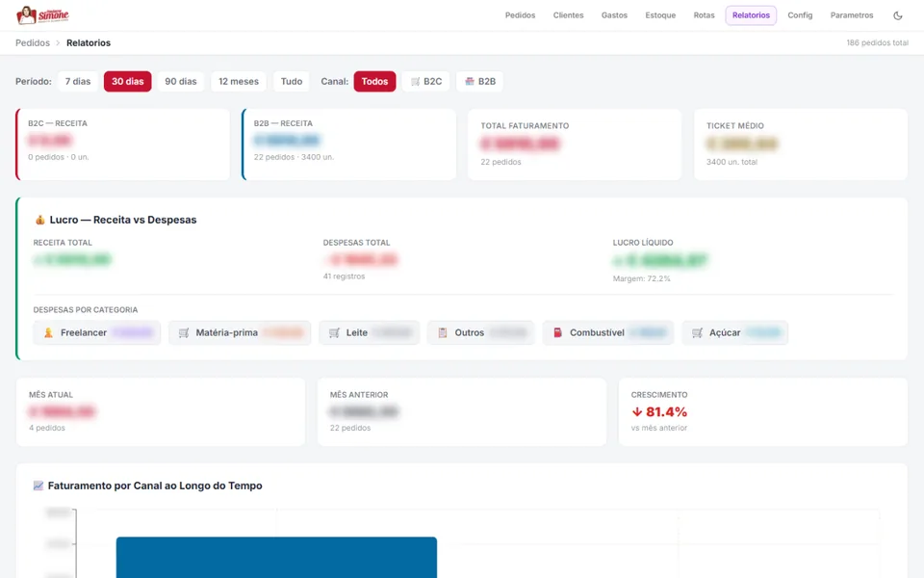The width and height of the screenshot is (924, 578).
Task: Select the 12 meses period filter
Action: [x=239, y=81]
